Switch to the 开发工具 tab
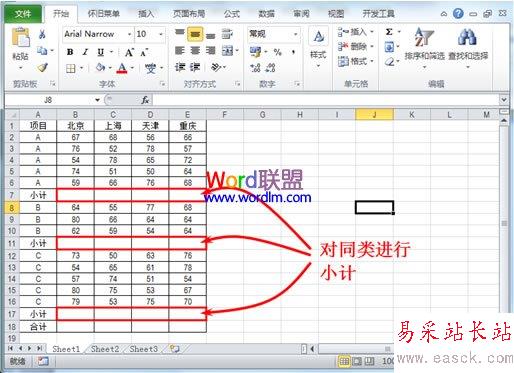This screenshot has width=514, height=373. (x=378, y=14)
